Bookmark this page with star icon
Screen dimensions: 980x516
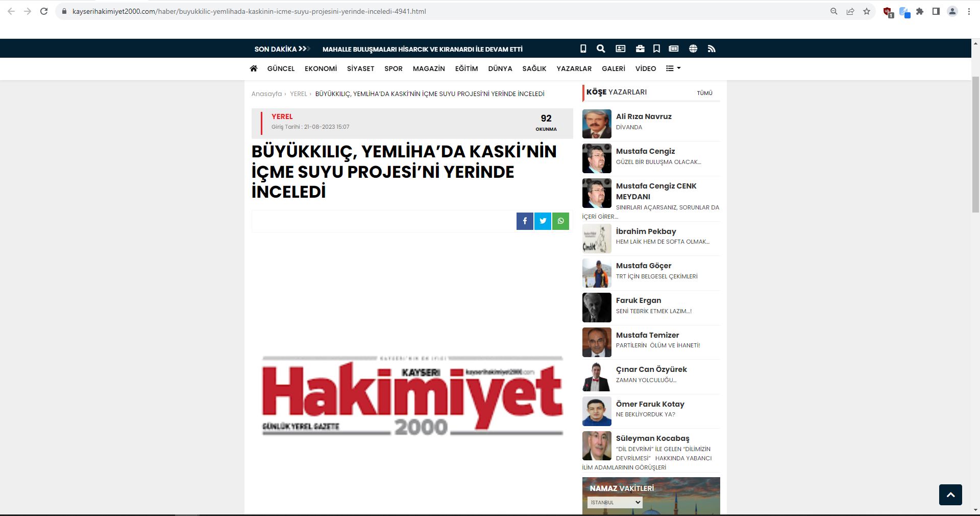pyautogui.click(x=867, y=11)
